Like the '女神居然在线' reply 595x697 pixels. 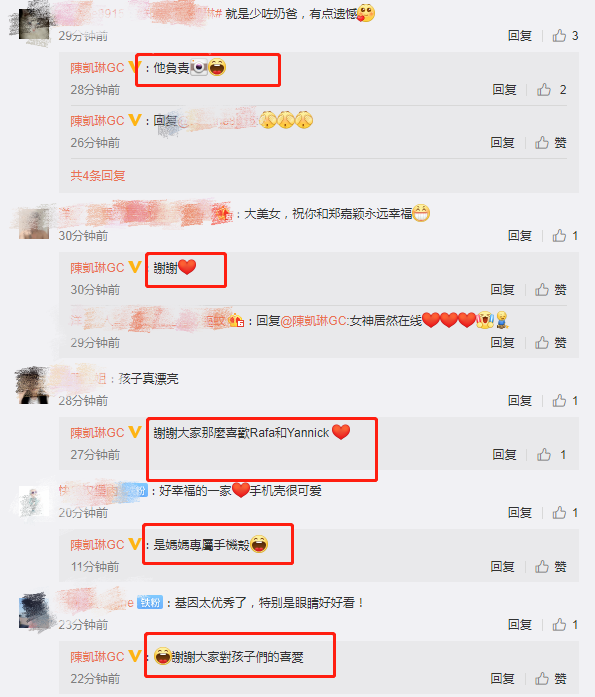551,343
